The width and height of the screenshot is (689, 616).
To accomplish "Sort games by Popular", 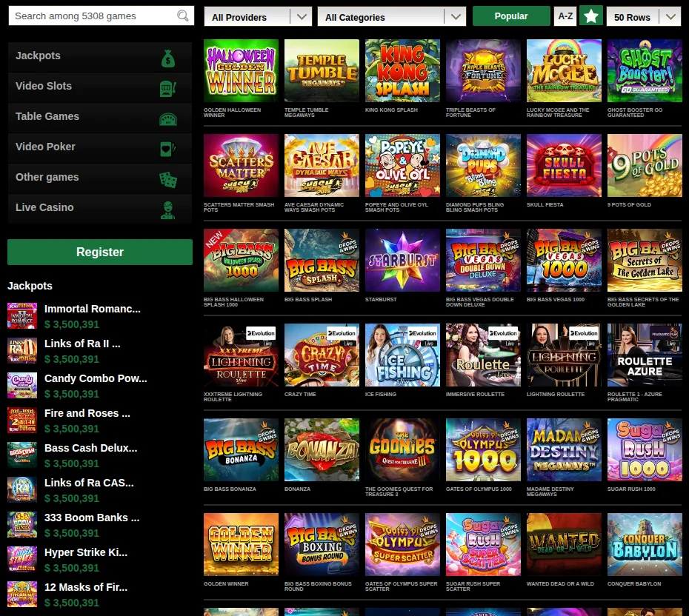I will (511, 16).
